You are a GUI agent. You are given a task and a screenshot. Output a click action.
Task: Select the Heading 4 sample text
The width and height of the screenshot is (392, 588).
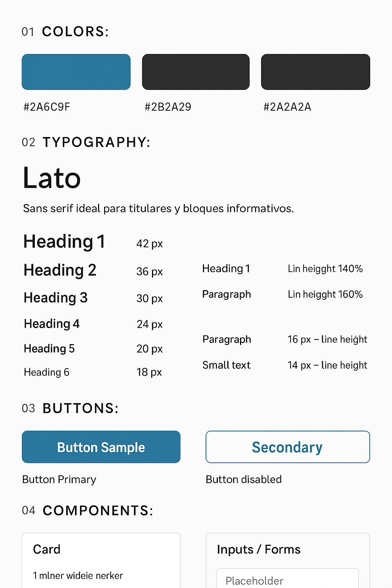tap(52, 324)
